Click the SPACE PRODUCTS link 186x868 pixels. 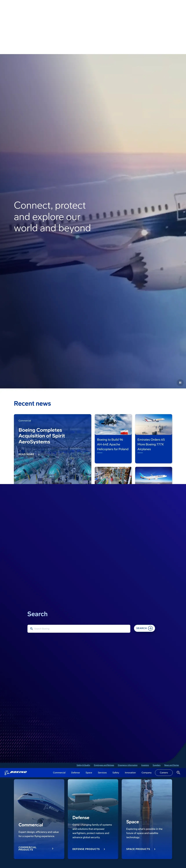coord(138,849)
